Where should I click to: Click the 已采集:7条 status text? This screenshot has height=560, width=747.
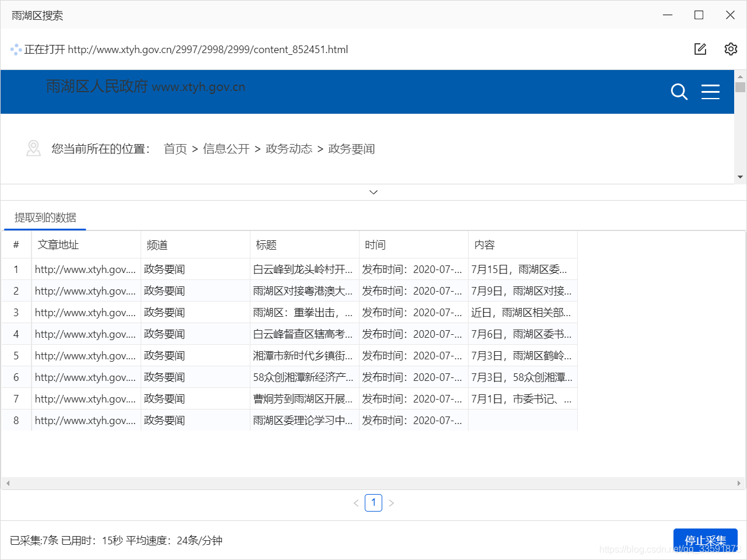click(34, 541)
